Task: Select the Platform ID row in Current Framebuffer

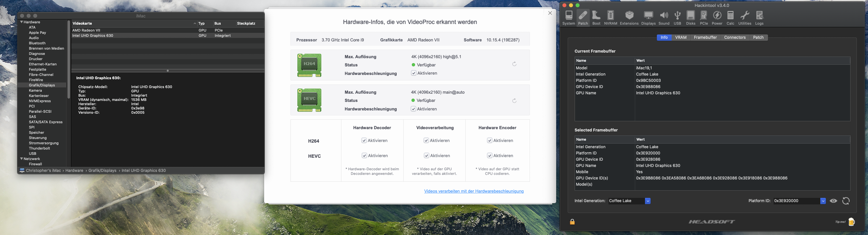Action: (x=712, y=81)
